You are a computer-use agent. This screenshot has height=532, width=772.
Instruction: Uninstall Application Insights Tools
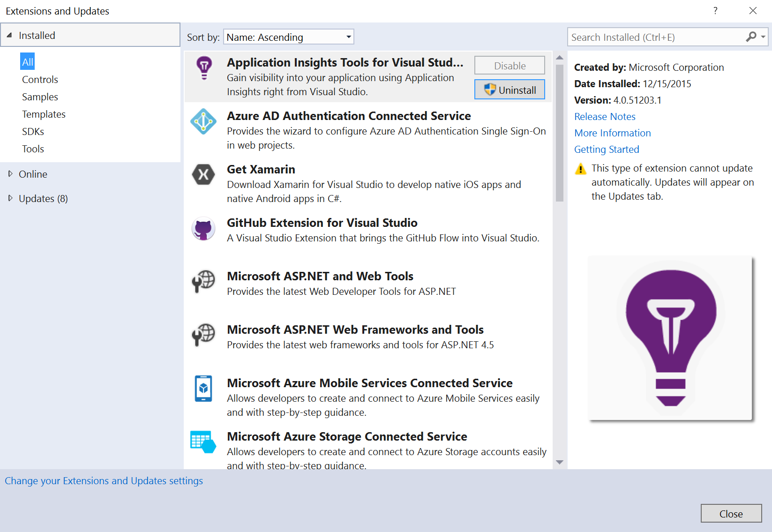(510, 90)
